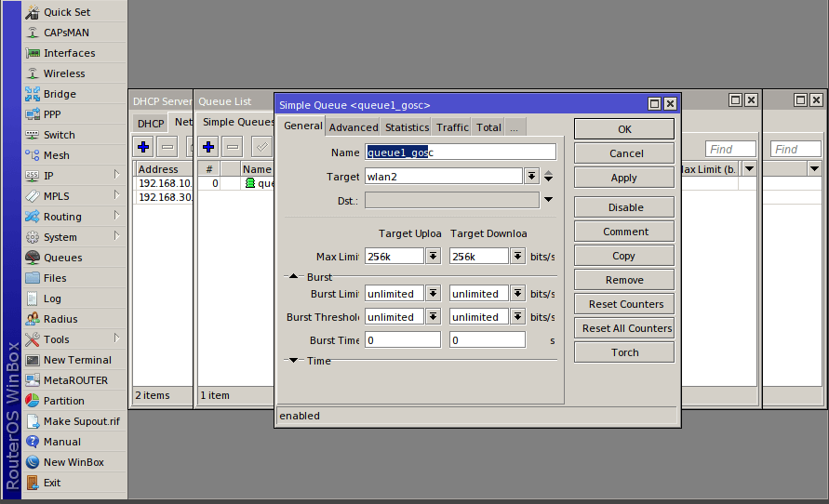Open Max Limit download 256k dropdown

pos(517,257)
